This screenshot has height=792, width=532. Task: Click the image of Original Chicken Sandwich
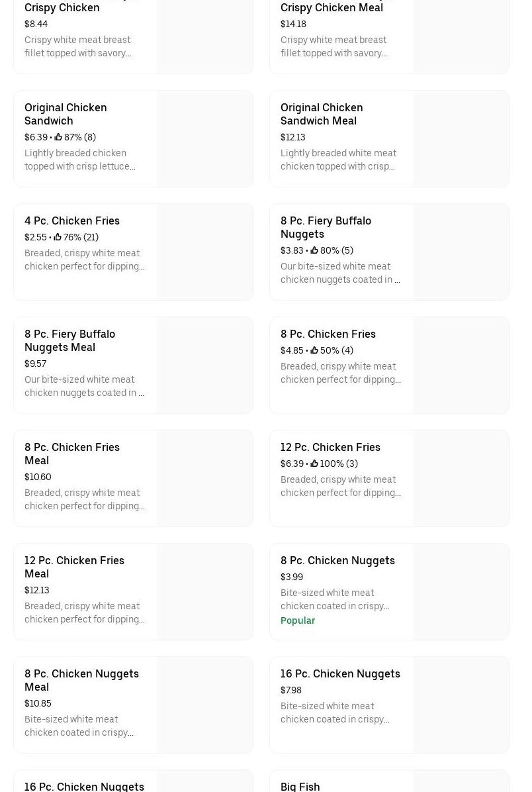click(205, 138)
